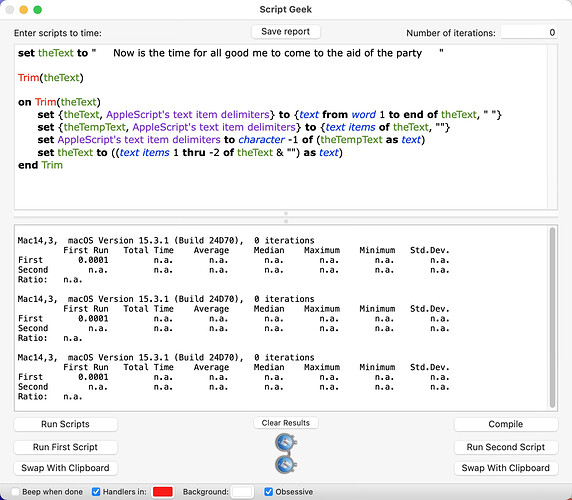
Task: Click the standalone 'Trim(theText)' call line
Action: pos(51,78)
